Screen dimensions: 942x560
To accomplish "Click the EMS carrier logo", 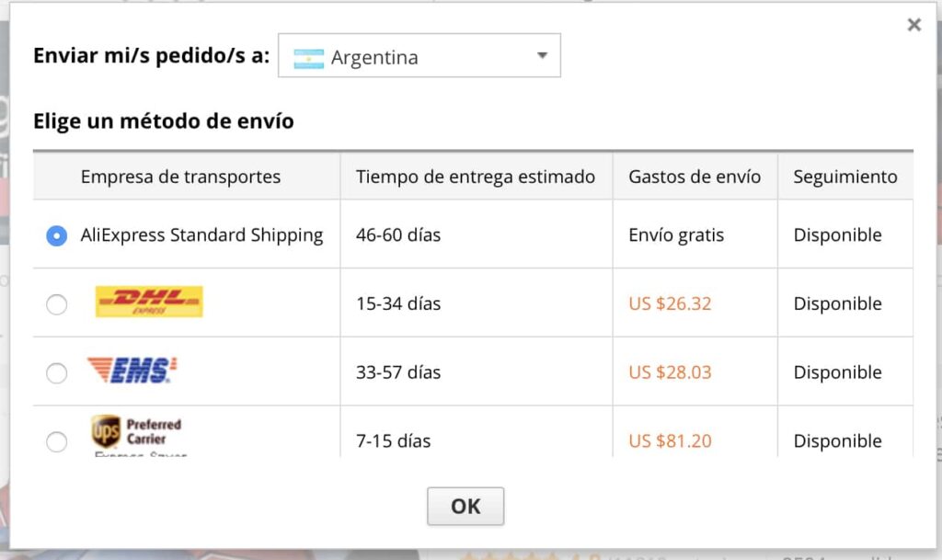I will coord(132,370).
